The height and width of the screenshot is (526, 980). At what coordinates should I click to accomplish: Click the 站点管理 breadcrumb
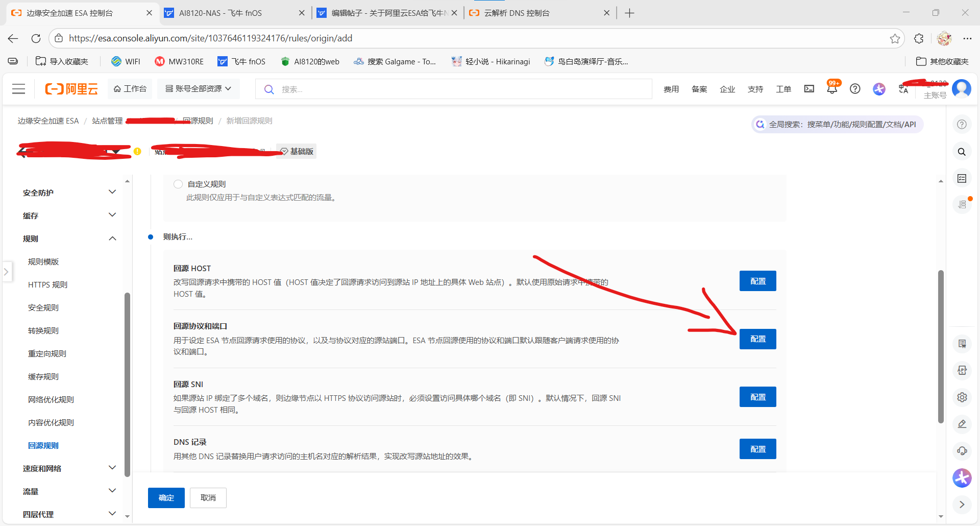(107, 121)
